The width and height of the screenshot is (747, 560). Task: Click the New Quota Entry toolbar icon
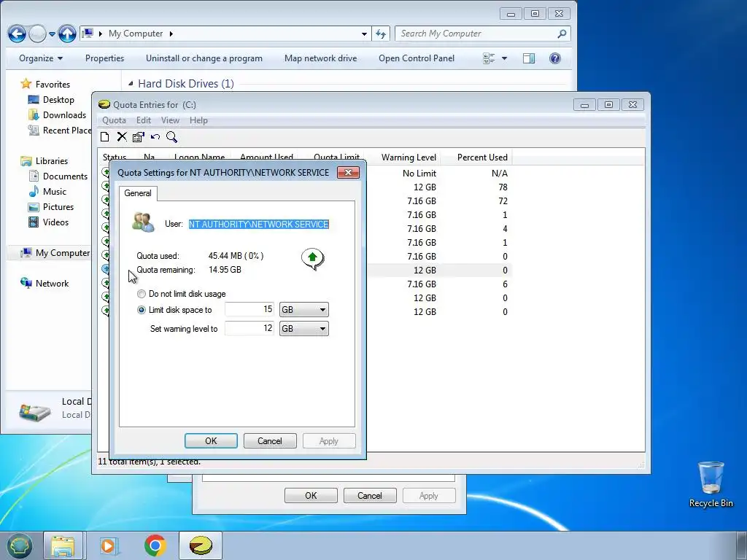coord(105,137)
